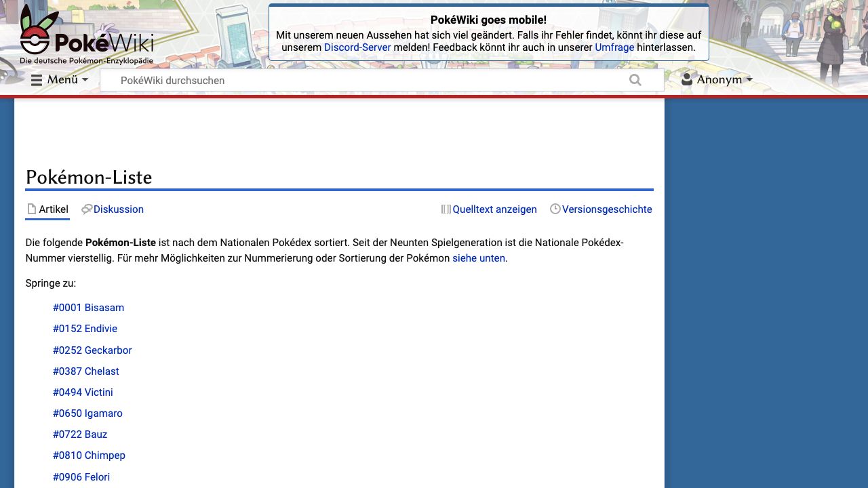The width and height of the screenshot is (868, 488).
Task: Click the search magnifier icon
Action: tap(635, 80)
